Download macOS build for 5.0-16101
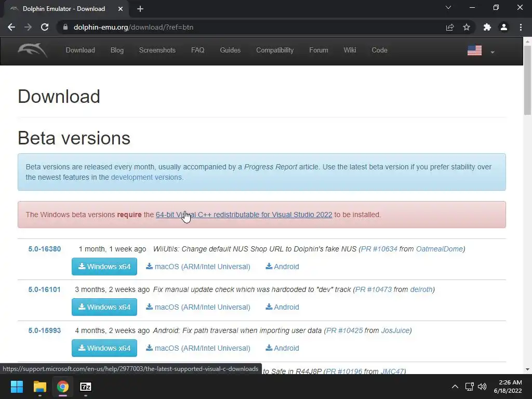 coord(198,307)
